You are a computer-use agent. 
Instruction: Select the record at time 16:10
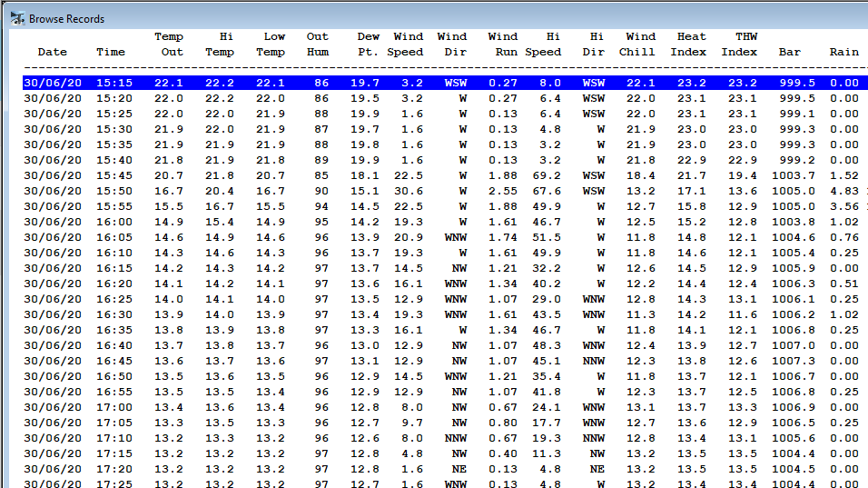445,254
